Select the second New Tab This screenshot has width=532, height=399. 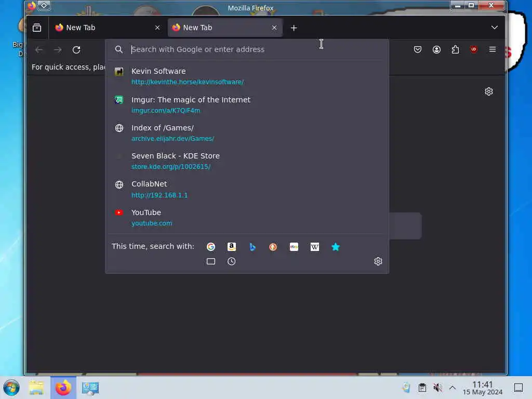pyautogui.click(x=225, y=28)
